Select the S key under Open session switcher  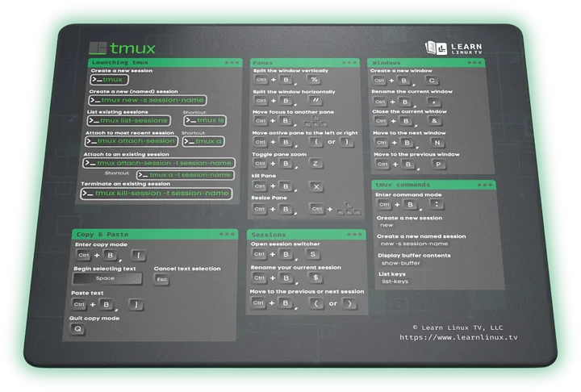tap(313, 254)
